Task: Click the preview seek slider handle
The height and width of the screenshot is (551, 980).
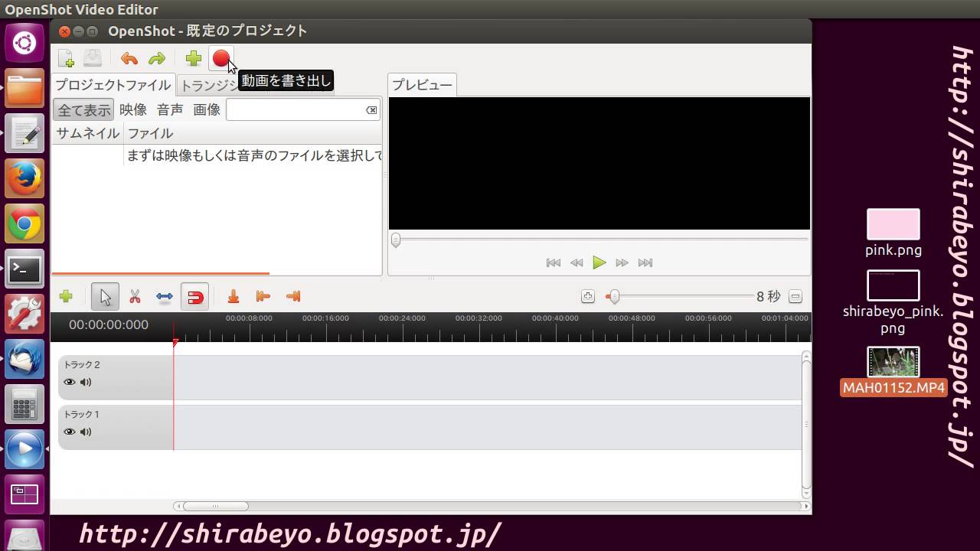Action: (x=396, y=240)
